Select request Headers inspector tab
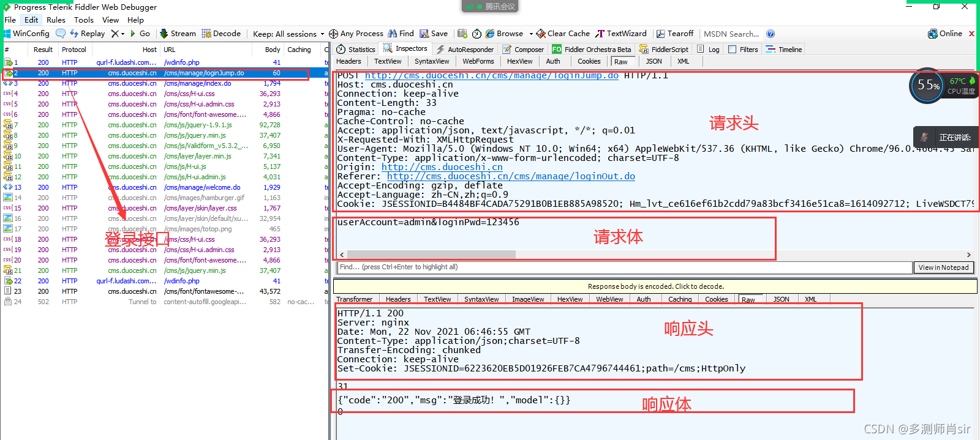 pyautogui.click(x=349, y=61)
